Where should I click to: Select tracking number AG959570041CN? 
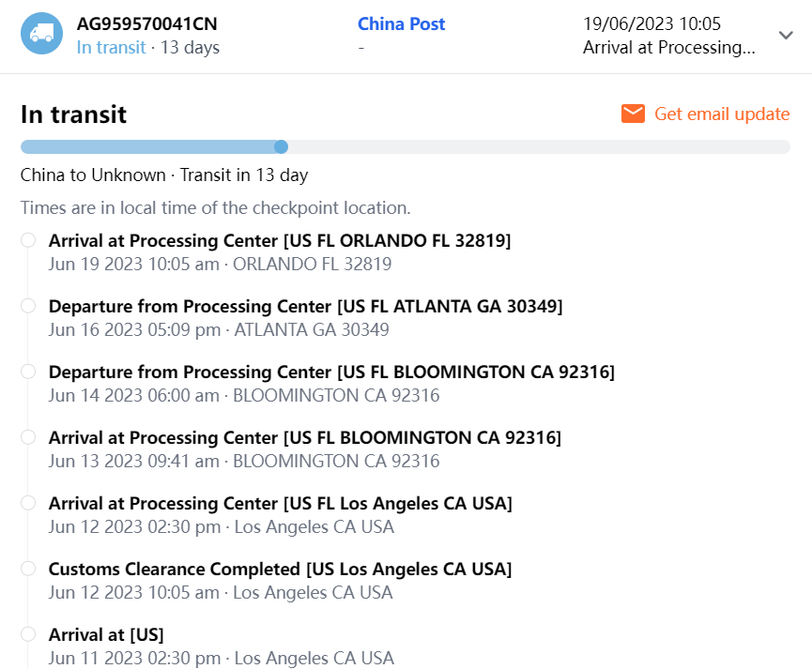(x=146, y=23)
